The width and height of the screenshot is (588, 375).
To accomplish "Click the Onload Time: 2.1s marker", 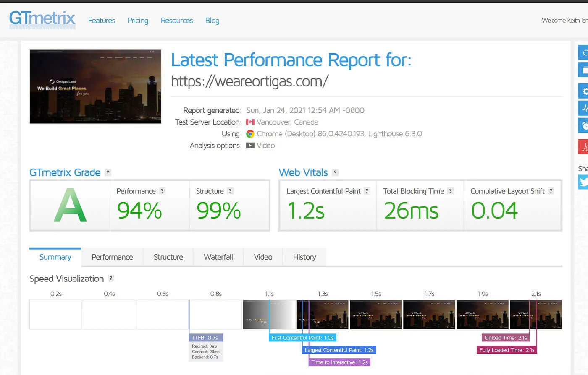I will click(506, 338).
